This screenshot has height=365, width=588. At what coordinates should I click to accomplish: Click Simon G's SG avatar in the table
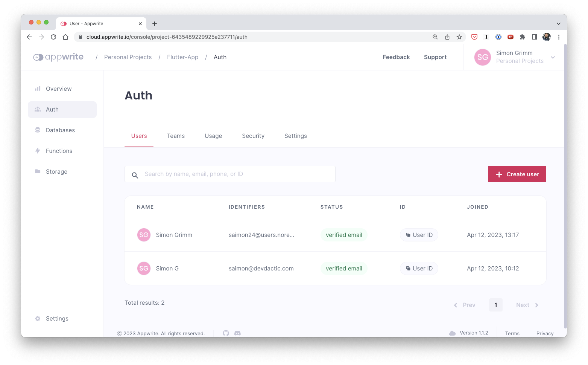coord(144,269)
